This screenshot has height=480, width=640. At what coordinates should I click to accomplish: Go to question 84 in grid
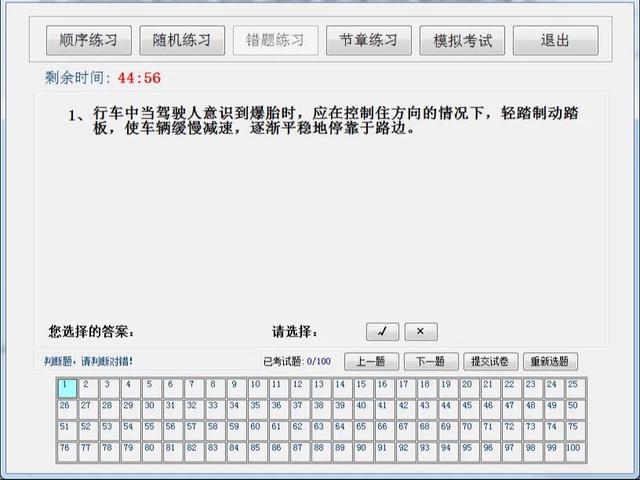point(237,452)
